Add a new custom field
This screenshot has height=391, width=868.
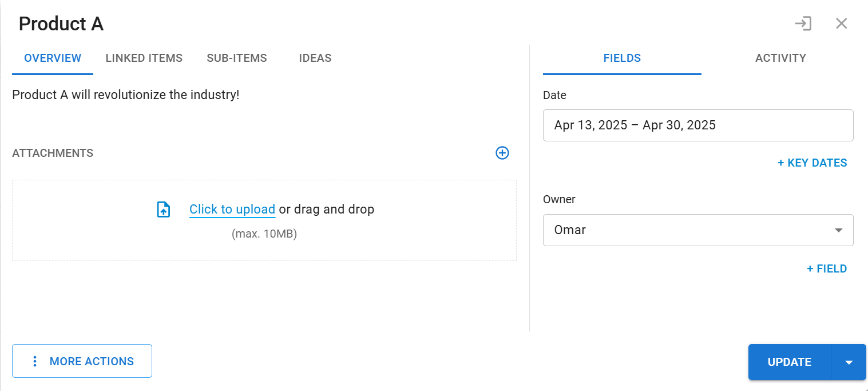pos(826,268)
